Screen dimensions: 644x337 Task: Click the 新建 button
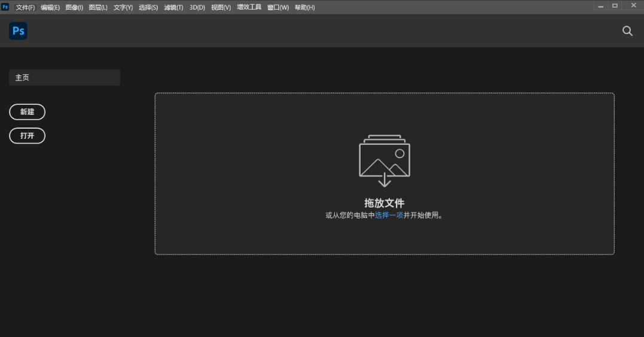pos(27,112)
